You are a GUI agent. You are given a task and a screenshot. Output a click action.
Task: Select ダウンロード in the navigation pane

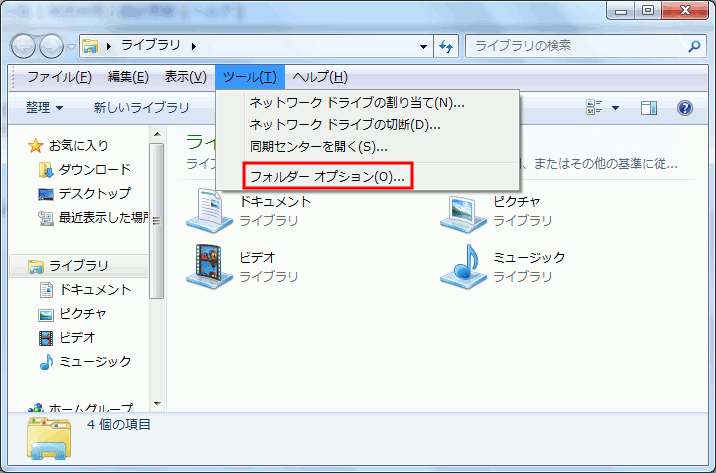(94, 169)
